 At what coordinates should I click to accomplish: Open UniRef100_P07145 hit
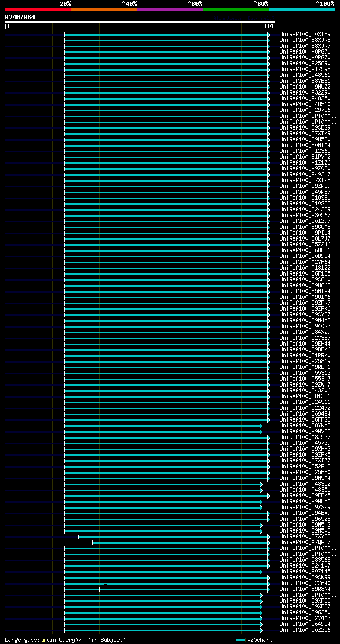tap(305, 571)
